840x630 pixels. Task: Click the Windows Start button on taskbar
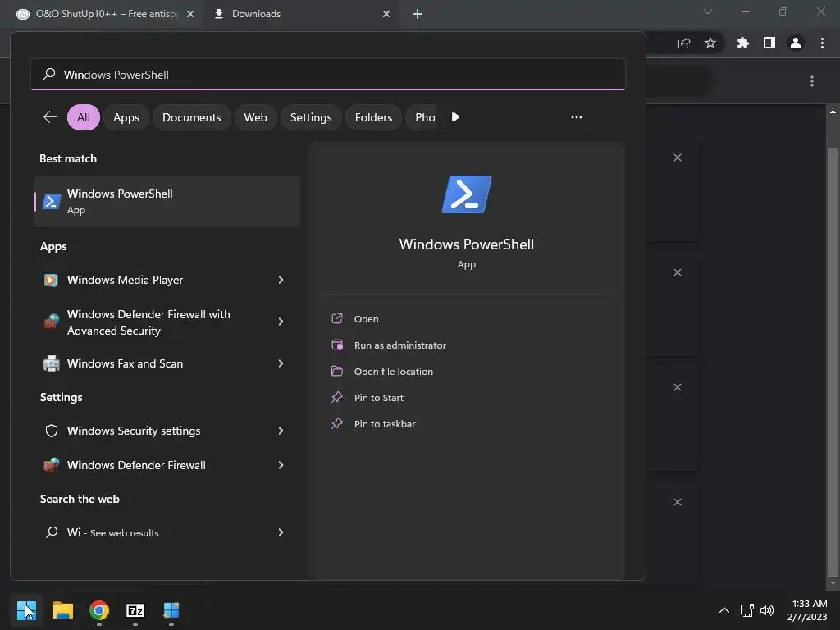26,610
